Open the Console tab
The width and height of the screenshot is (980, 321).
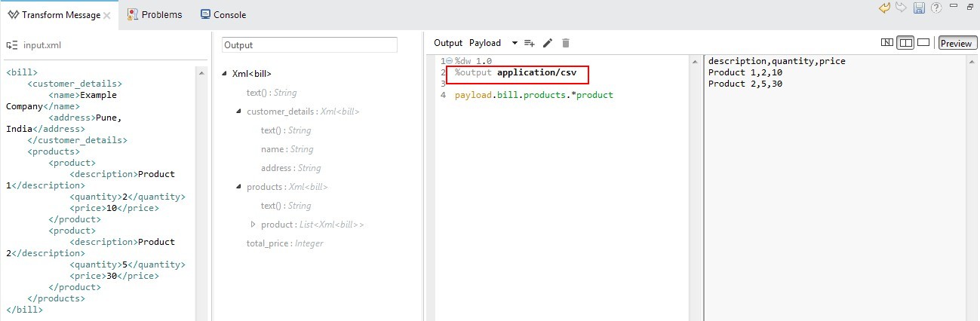coord(223,14)
